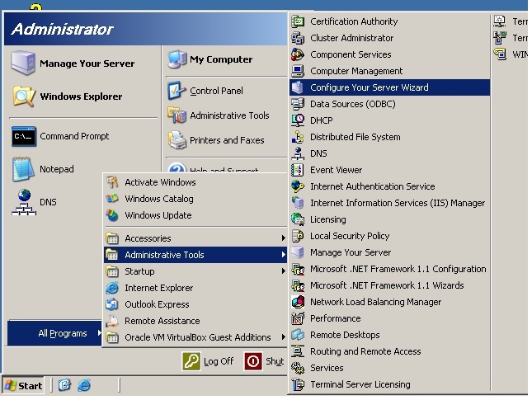Open Outlook Express from programs list
532x400 pixels.
point(195,304)
